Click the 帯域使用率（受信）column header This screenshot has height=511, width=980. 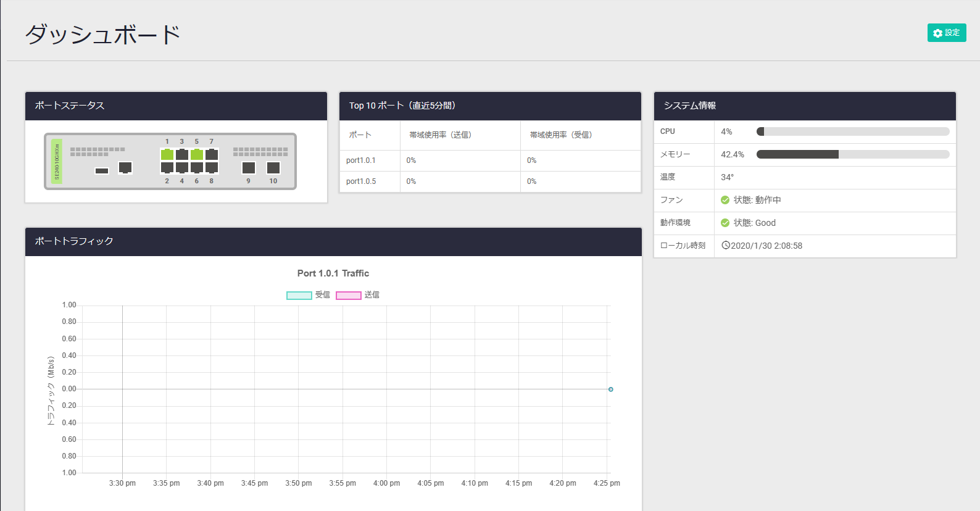coord(560,135)
